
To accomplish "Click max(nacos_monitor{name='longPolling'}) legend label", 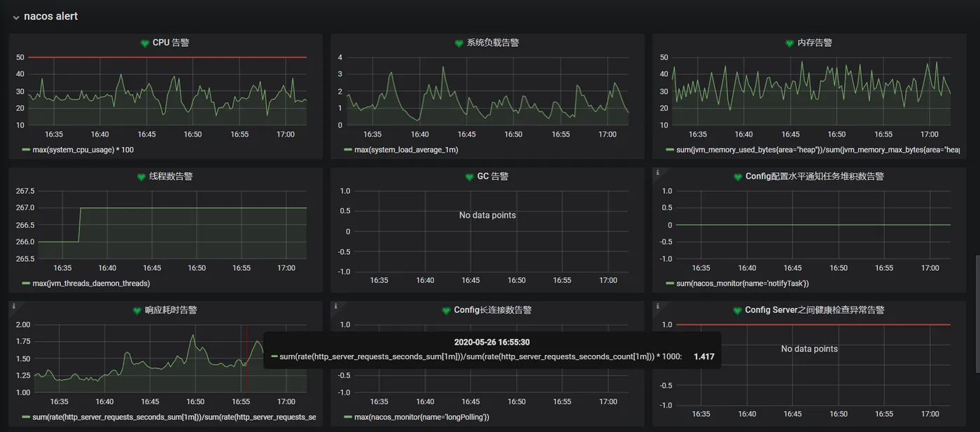I will [422, 417].
